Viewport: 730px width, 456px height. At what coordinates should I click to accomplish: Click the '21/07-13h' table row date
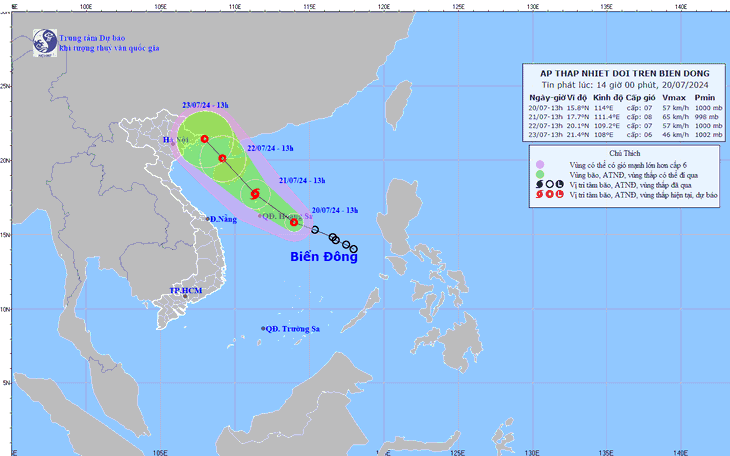point(546,116)
